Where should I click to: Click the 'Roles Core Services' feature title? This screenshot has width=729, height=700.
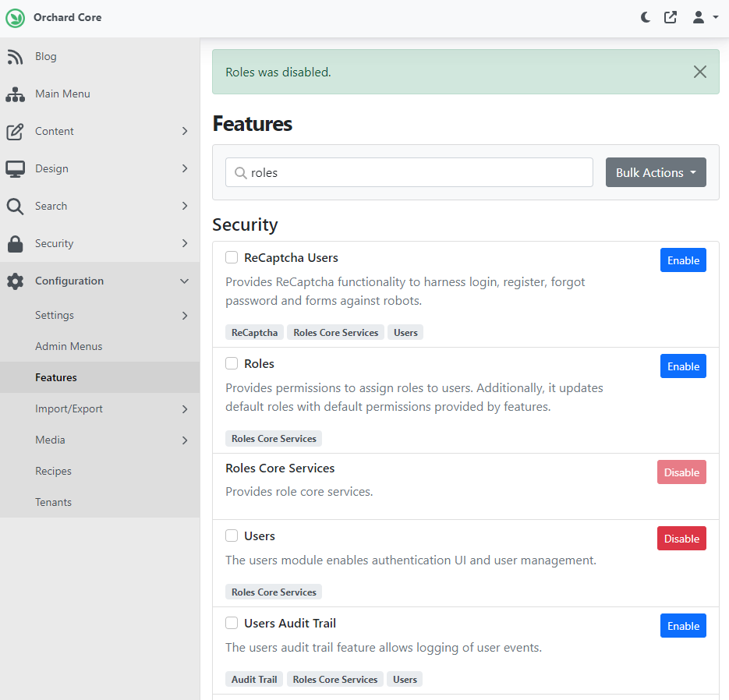tap(280, 468)
